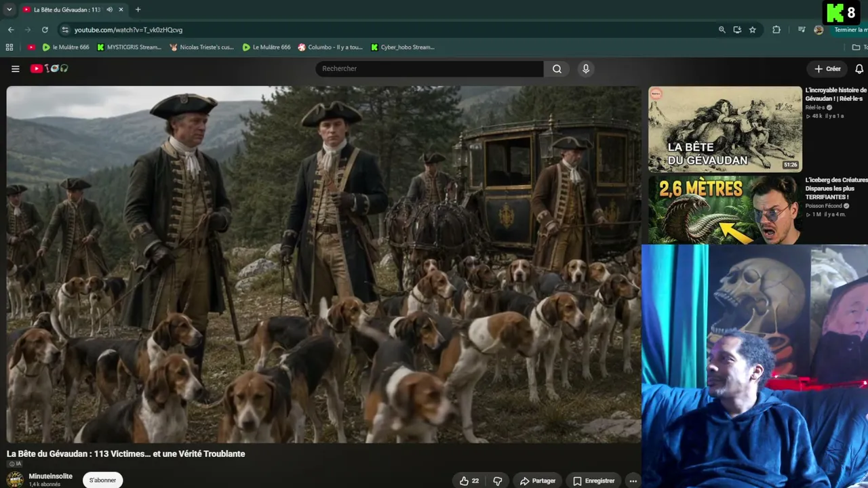Open the first le Mulâtre 666 bookmark

click(x=66, y=47)
